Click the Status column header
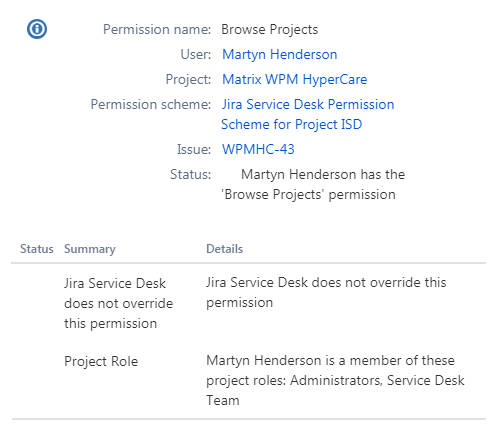Screen dimensions: 495x426 [37, 249]
